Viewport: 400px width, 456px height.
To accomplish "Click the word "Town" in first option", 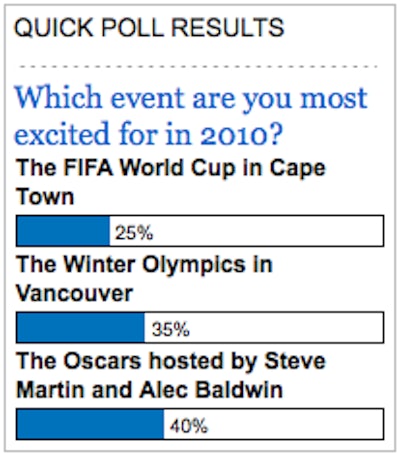I will [x=45, y=196].
